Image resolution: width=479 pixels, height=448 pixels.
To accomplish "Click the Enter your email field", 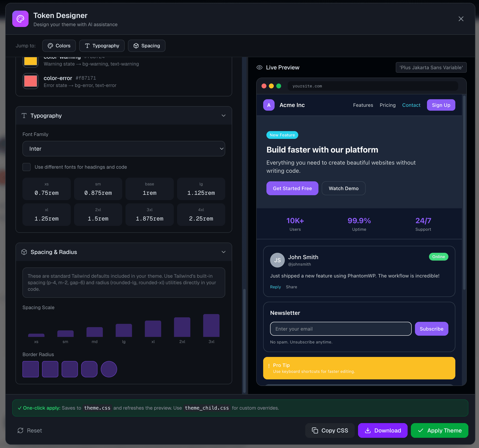I will [x=340, y=329].
